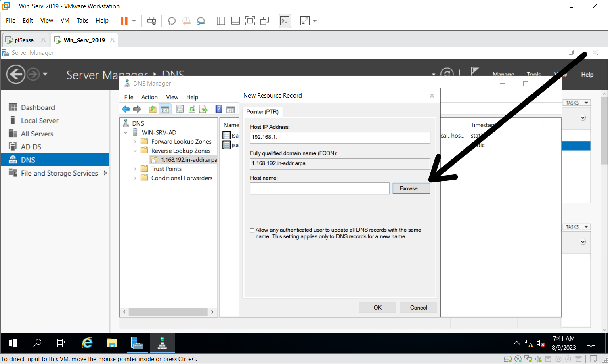This screenshot has height=364, width=608.
Task: Open the VMware Edit menu
Action: [28, 21]
